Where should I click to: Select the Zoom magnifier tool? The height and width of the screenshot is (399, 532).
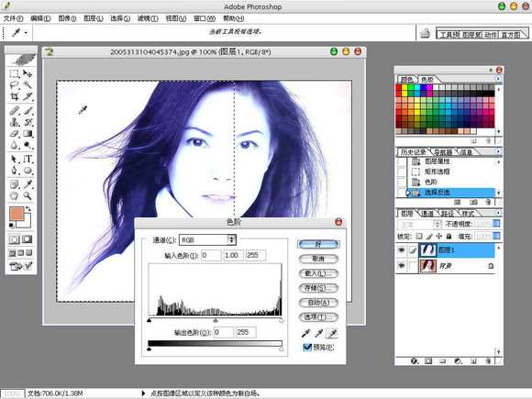point(28,195)
